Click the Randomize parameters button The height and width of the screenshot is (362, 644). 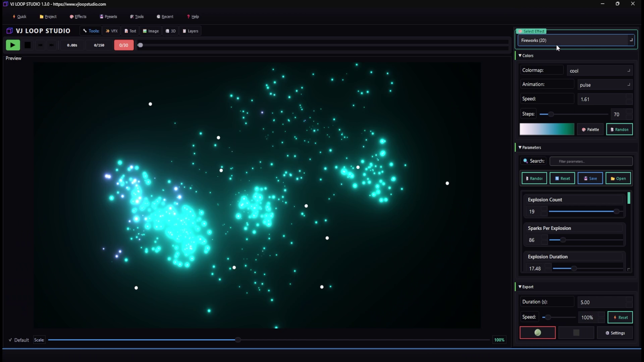[x=534, y=178]
